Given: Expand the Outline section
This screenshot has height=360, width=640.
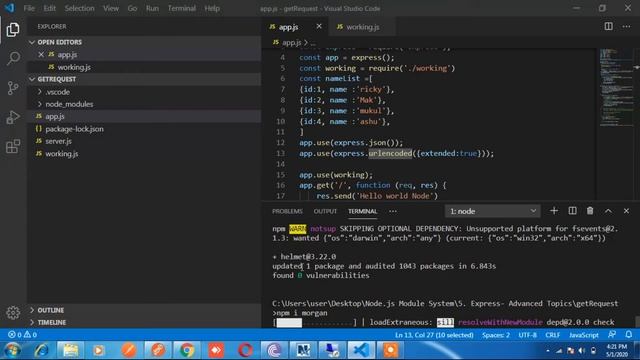Looking at the screenshot, I should coord(145,310).
